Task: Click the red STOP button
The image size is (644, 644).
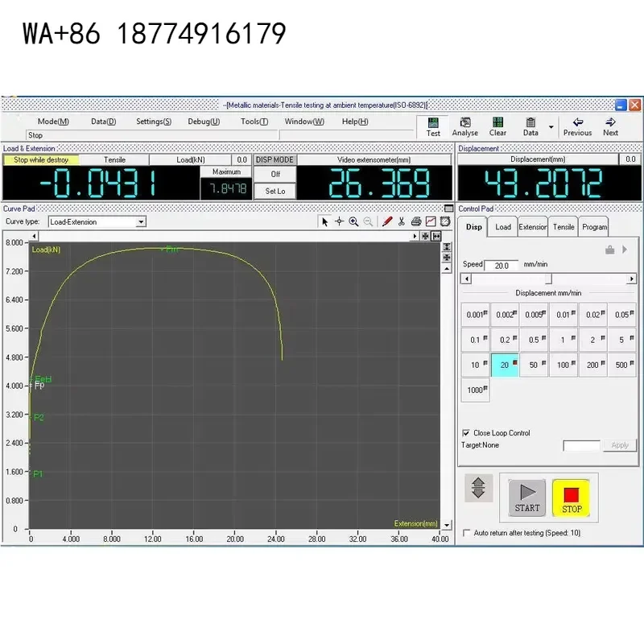Action: click(572, 497)
